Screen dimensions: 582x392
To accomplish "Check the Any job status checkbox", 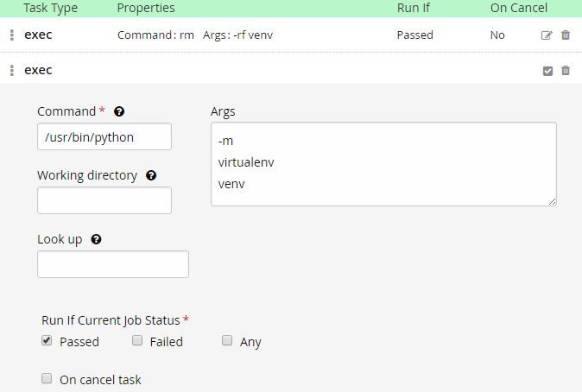I will click(x=227, y=340).
